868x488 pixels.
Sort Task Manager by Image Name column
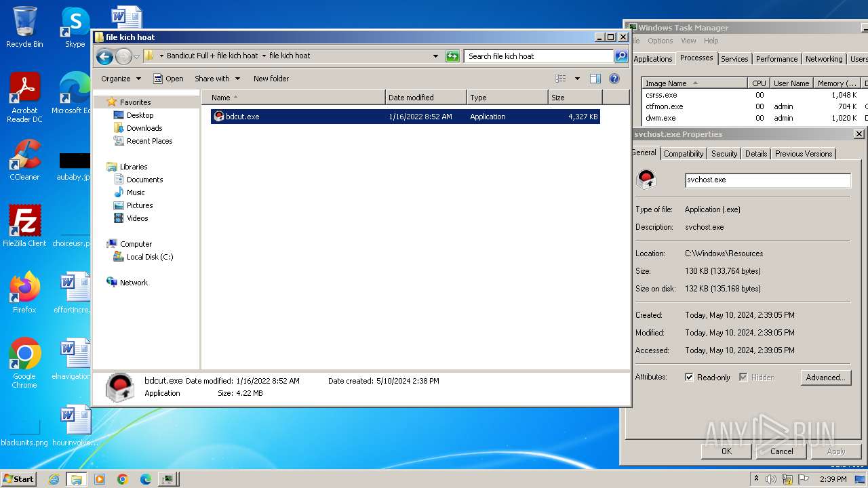coord(694,83)
